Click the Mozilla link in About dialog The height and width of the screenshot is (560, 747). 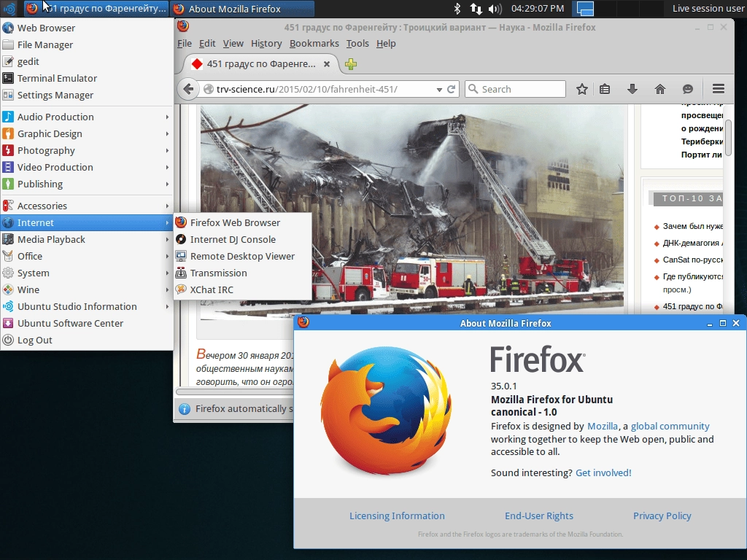coord(602,426)
